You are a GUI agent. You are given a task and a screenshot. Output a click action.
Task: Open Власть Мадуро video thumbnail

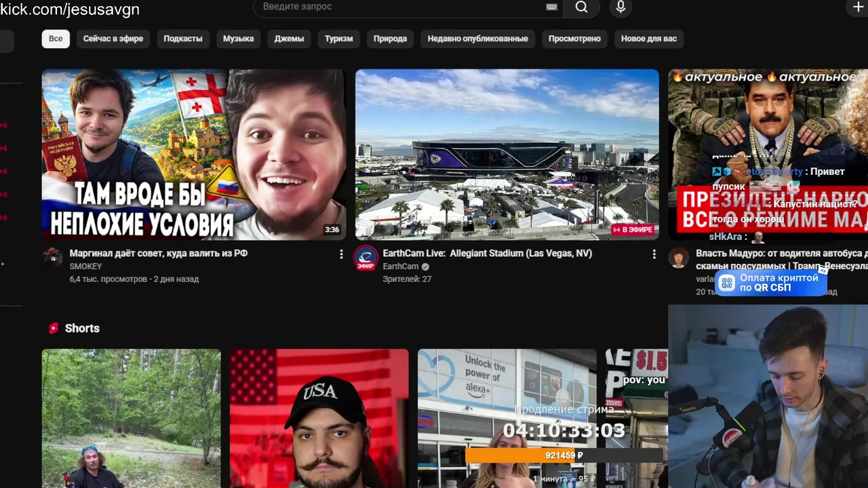pos(768,155)
